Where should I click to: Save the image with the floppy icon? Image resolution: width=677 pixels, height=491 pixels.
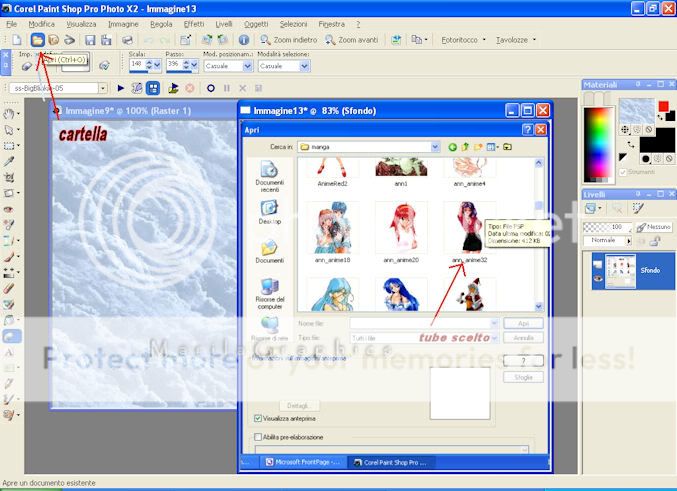click(x=90, y=40)
